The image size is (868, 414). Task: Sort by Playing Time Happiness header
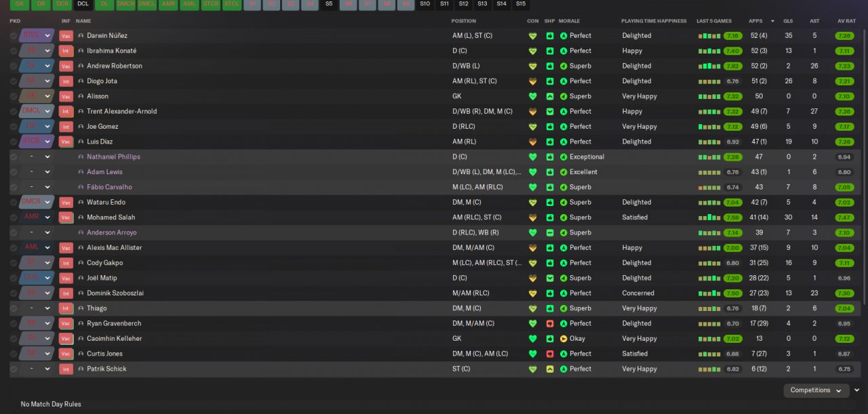coord(654,21)
